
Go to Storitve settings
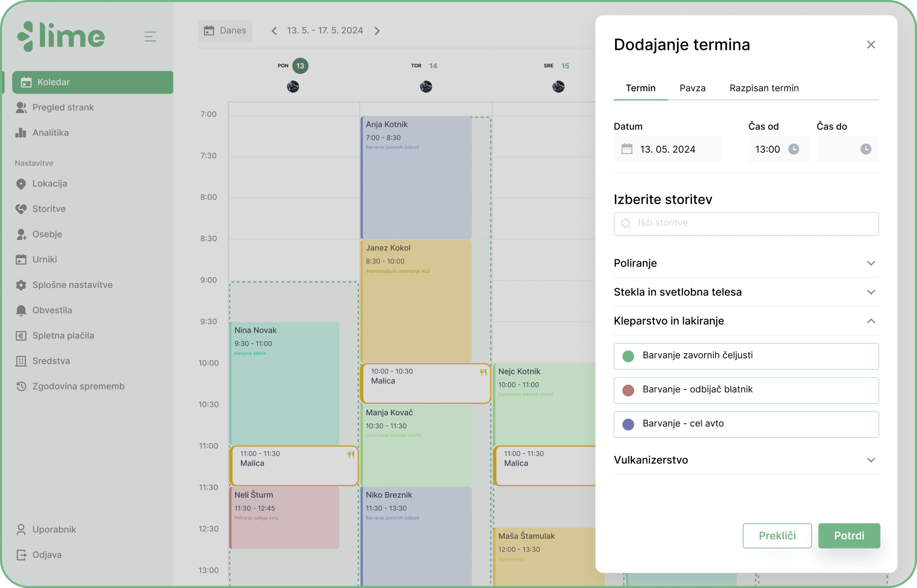(40, 209)
